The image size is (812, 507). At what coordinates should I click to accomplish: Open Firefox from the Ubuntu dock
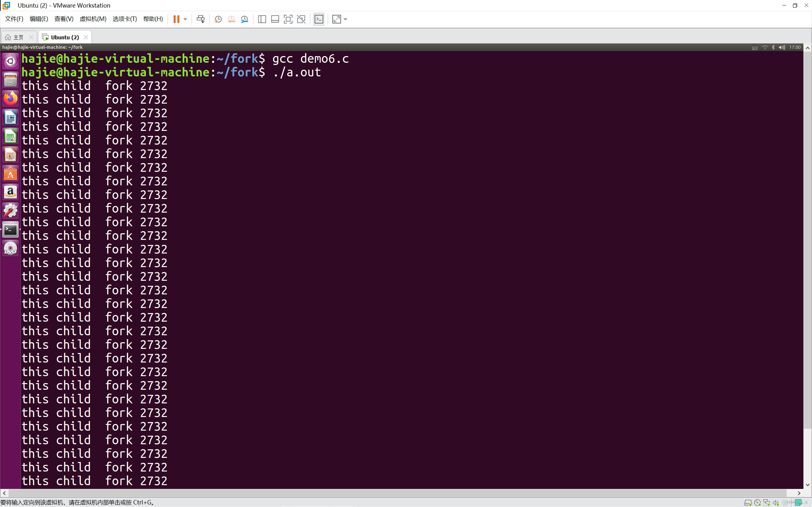click(10, 99)
